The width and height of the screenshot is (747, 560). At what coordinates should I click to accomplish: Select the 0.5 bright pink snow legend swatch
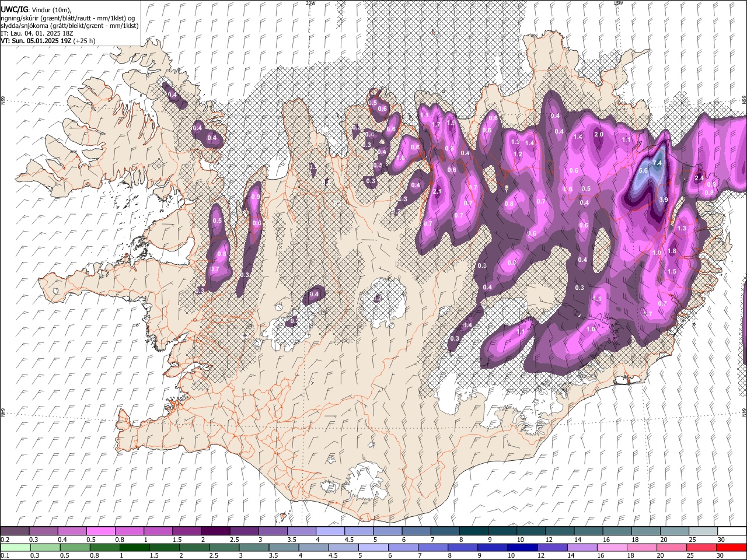tap(100, 531)
